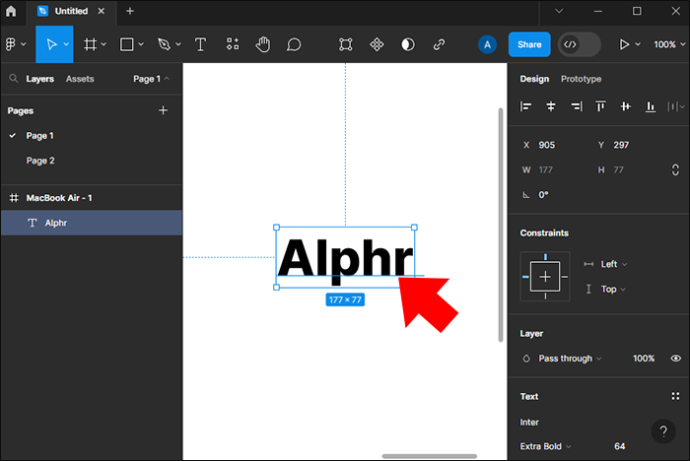
Task: Switch to the Prototype tab
Action: pyautogui.click(x=581, y=79)
